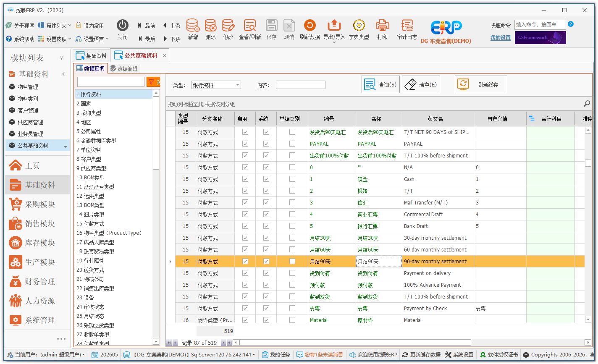Viewport: 598px width, 364px height.
Task: Expand the module list overflow dots
Action: tap(61, 339)
